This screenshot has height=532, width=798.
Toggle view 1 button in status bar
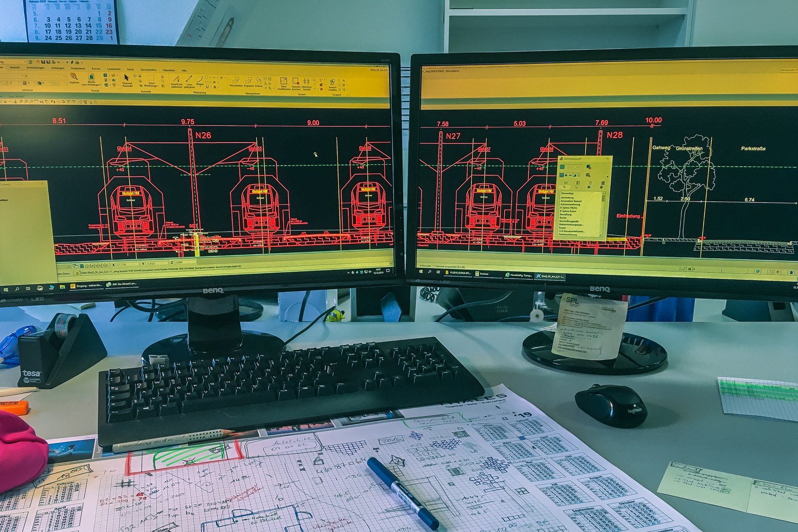pyautogui.click(x=82, y=266)
